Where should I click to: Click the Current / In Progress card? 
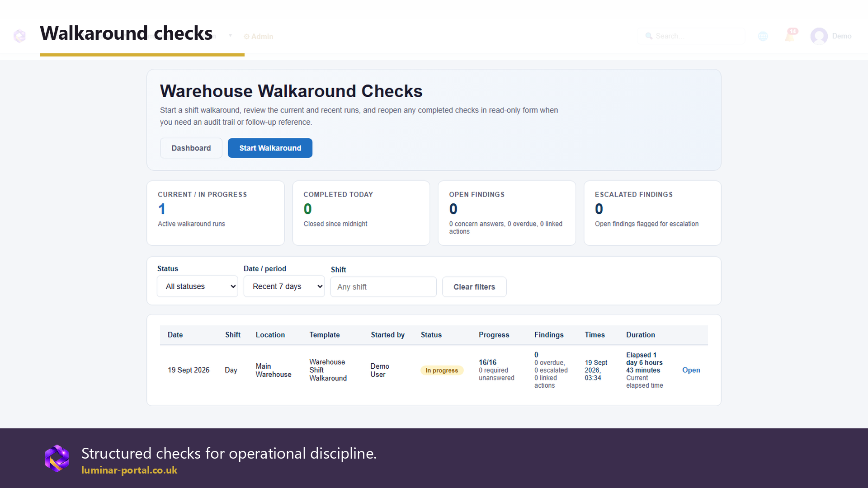pos(216,213)
